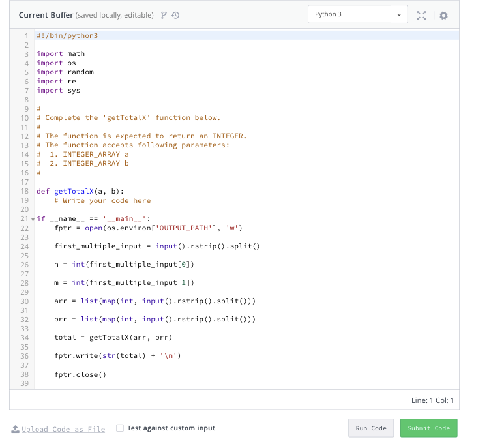489x448 pixels.
Task: Open the buffer history clock icon
Action: pyautogui.click(x=175, y=15)
